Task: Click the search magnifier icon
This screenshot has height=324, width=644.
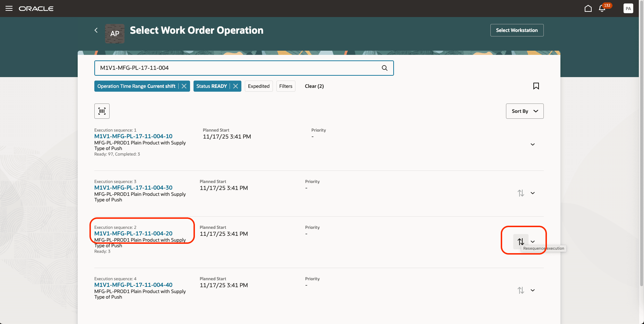Action: tap(384, 68)
